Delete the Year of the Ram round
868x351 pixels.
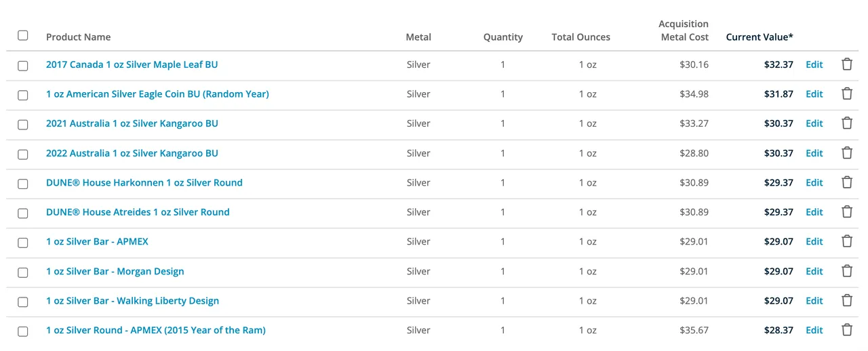pos(846,330)
